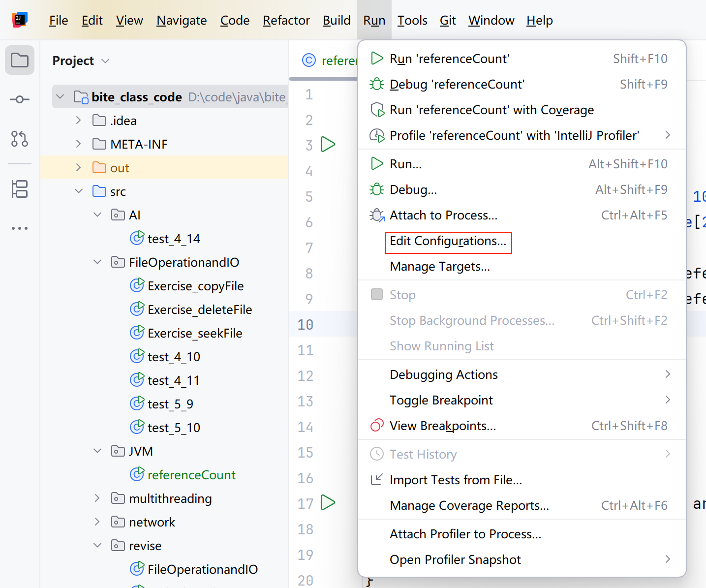The height and width of the screenshot is (588, 706).
Task: Click the class icon of test_4_14
Action: (137, 238)
